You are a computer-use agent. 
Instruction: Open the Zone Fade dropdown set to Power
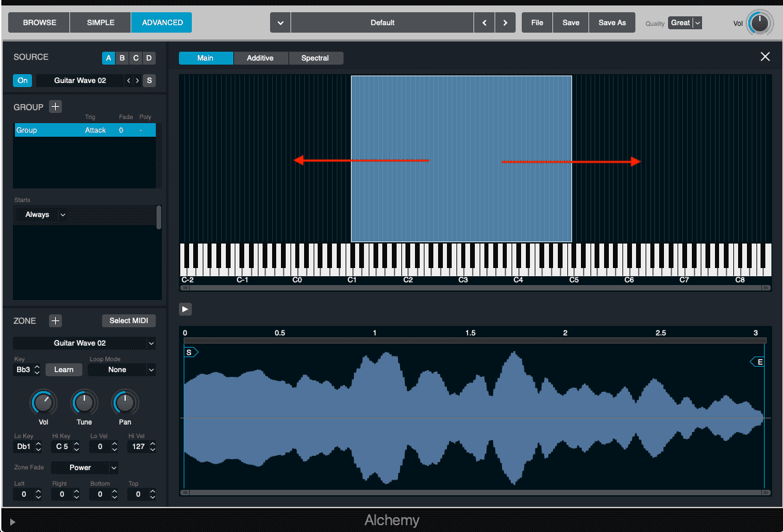pyautogui.click(x=85, y=467)
